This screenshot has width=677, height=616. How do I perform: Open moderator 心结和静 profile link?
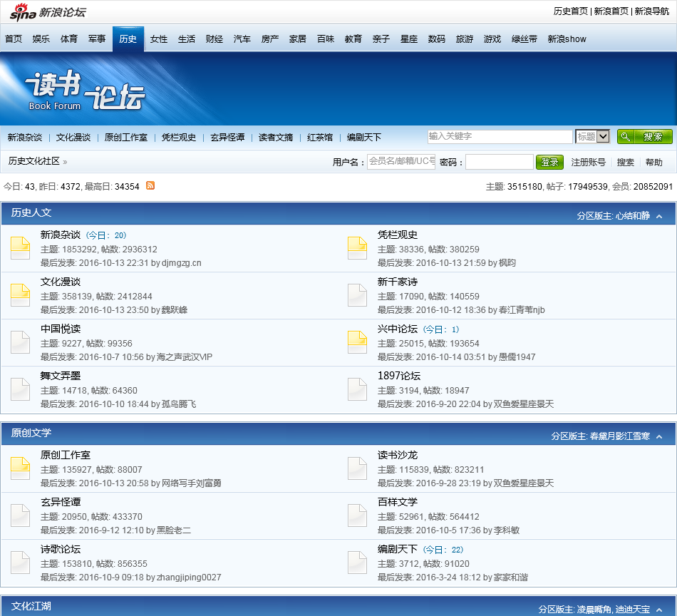click(x=633, y=215)
